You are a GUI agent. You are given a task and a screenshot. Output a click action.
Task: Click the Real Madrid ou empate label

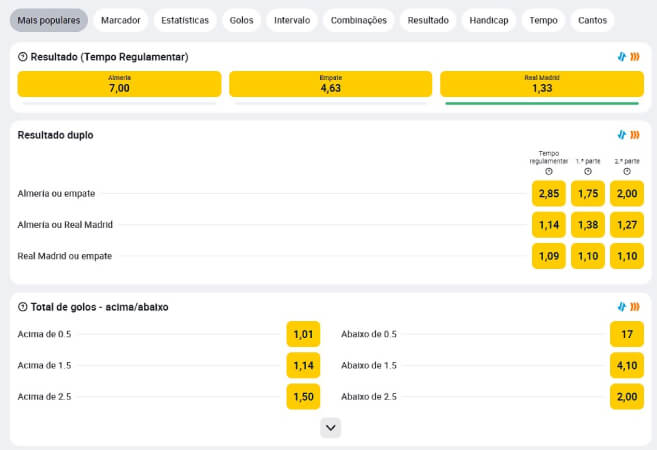point(65,256)
